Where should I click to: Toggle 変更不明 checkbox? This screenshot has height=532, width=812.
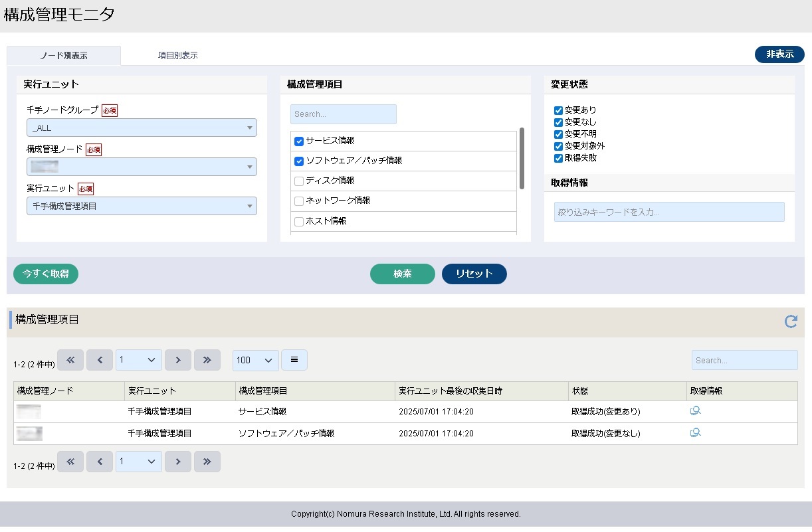point(558,134)
